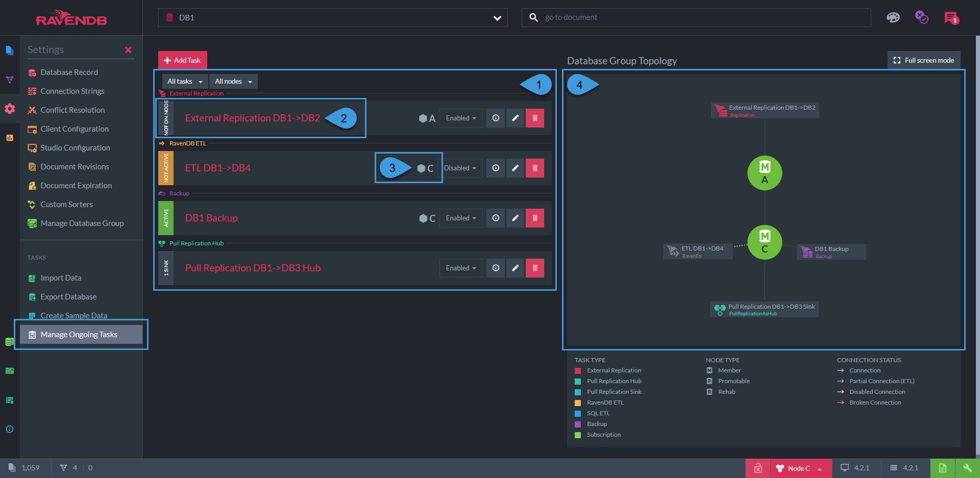Open the Node C selector in footer
The width and height of the screenshot is (980, 478).
pos(800,468)
